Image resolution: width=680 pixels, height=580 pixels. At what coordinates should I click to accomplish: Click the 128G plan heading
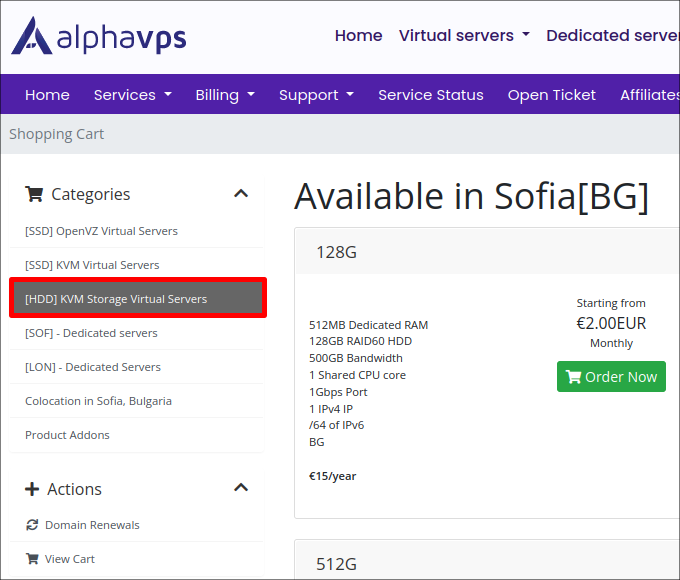[x=337, y=252]
